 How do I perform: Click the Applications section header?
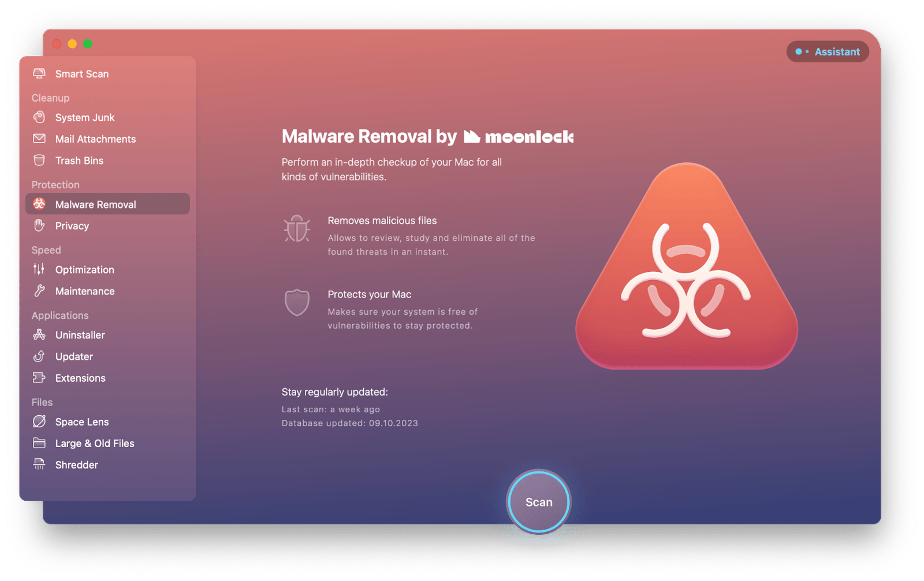pos(60,315)
